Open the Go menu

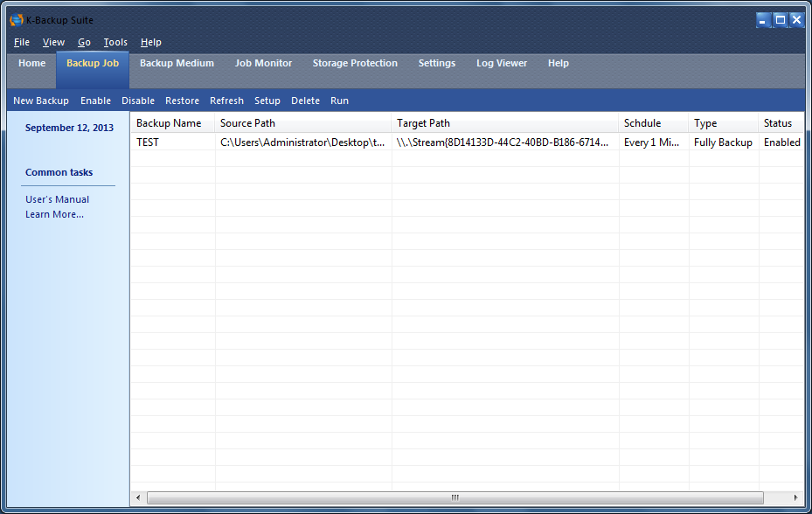pyautogui.click(x=84, y=42)
